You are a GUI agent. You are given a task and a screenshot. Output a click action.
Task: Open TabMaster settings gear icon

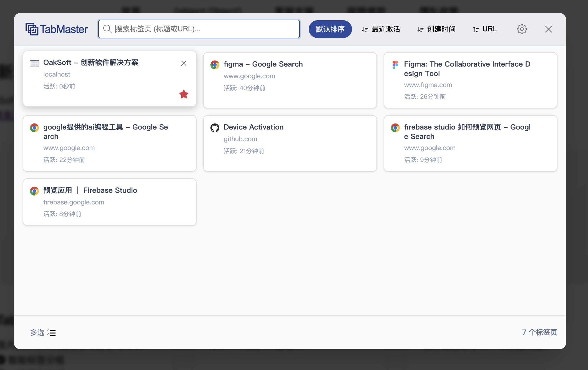[522, 29]
